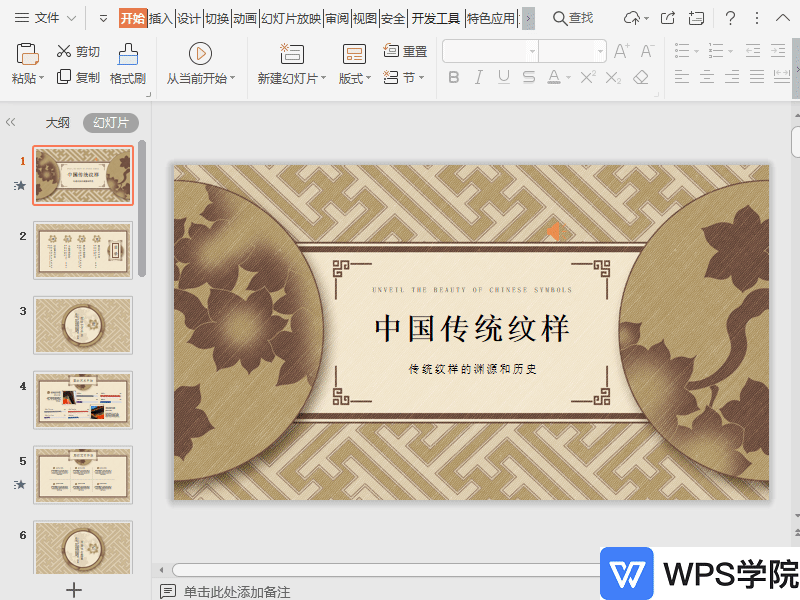This screenshot has width=800, height=600.
Task: Click the Format Painter (格式刷) icon
Action: point(128,54)
